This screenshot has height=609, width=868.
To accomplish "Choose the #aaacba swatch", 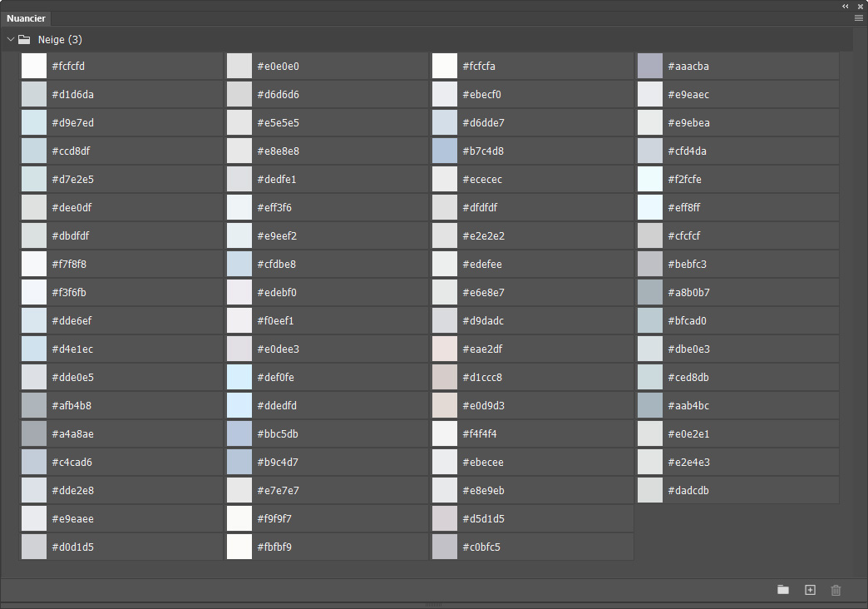I will (650, 67).
